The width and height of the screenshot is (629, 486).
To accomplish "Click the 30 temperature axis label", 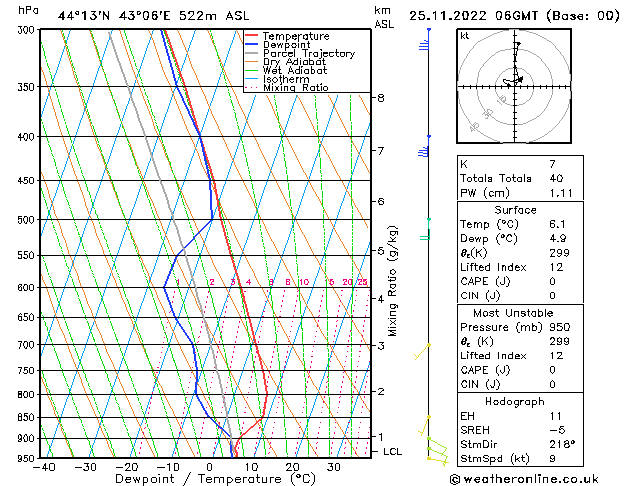I will (334, 467).
